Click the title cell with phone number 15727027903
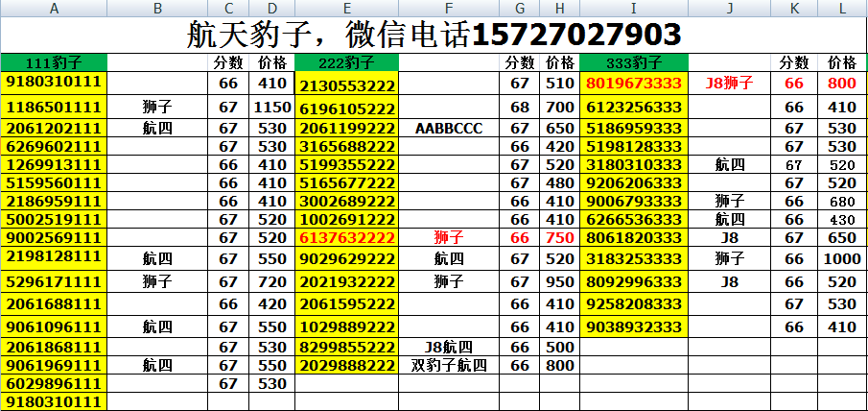Screen dimensions: 868x411 pos(434,36)
